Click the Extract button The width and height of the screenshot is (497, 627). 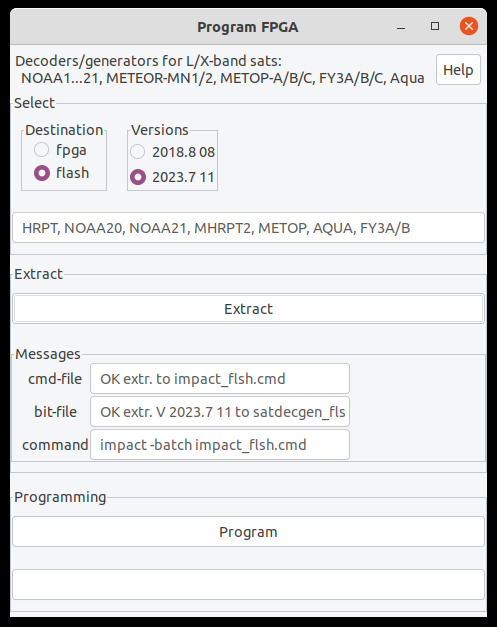pyautogui.click(x=248, y=309)
